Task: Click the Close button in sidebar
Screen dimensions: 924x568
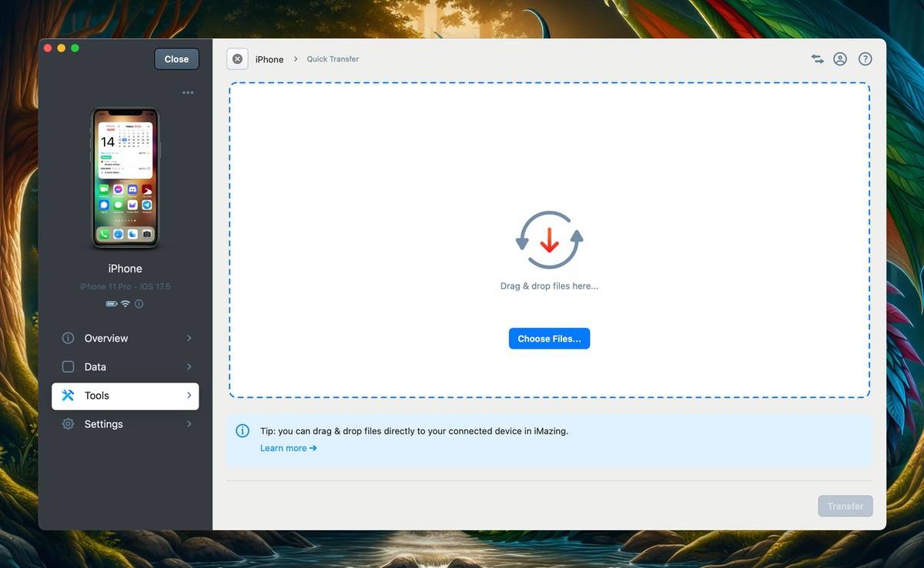Action: coord(176,59)
